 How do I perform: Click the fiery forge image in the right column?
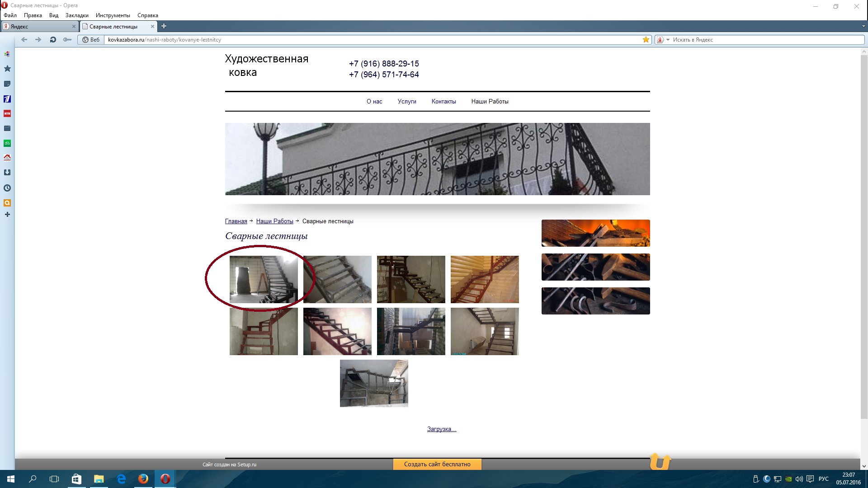[x=596, y=233]
